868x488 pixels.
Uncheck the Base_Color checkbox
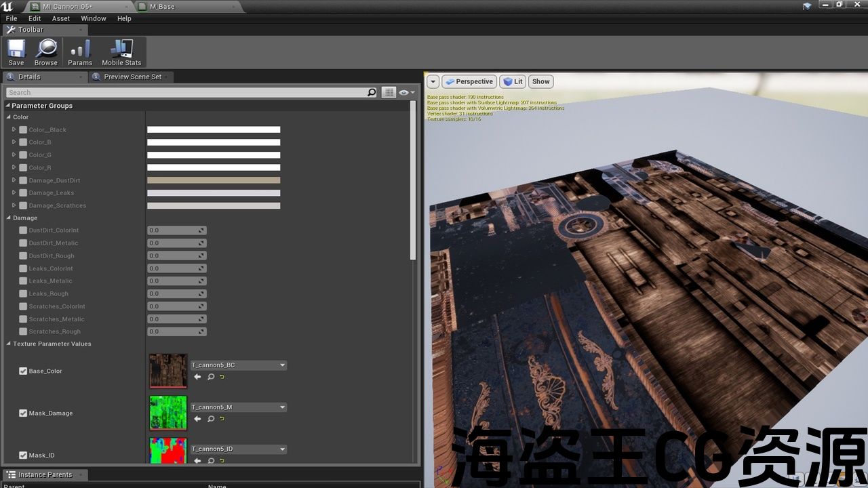coord(23,371)
